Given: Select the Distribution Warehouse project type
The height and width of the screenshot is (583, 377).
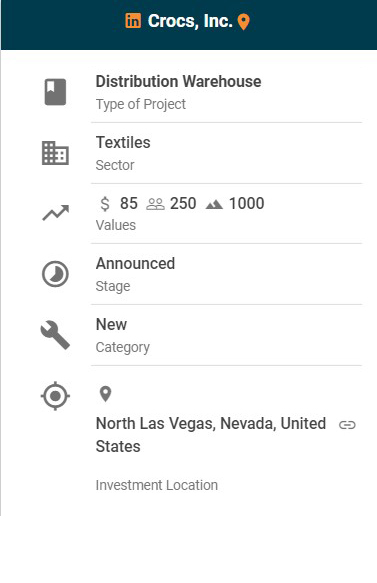Looking at the screenshot, I should click(178, 81).
